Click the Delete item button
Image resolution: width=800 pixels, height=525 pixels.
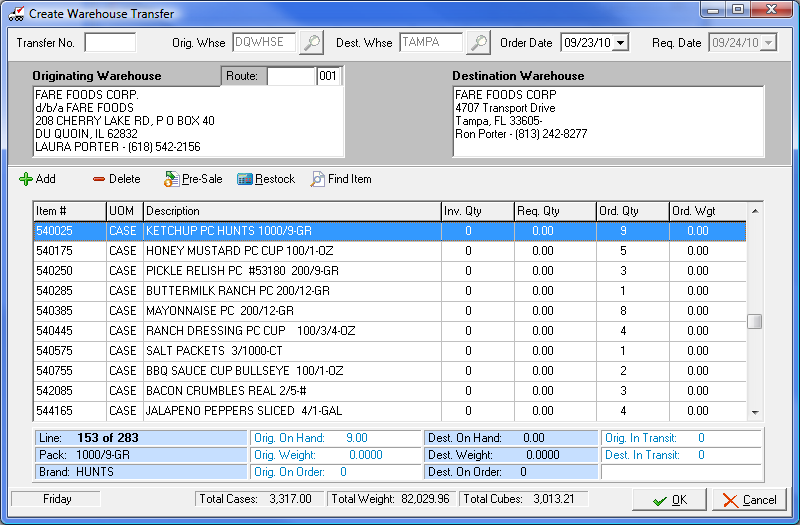[116, 179]
